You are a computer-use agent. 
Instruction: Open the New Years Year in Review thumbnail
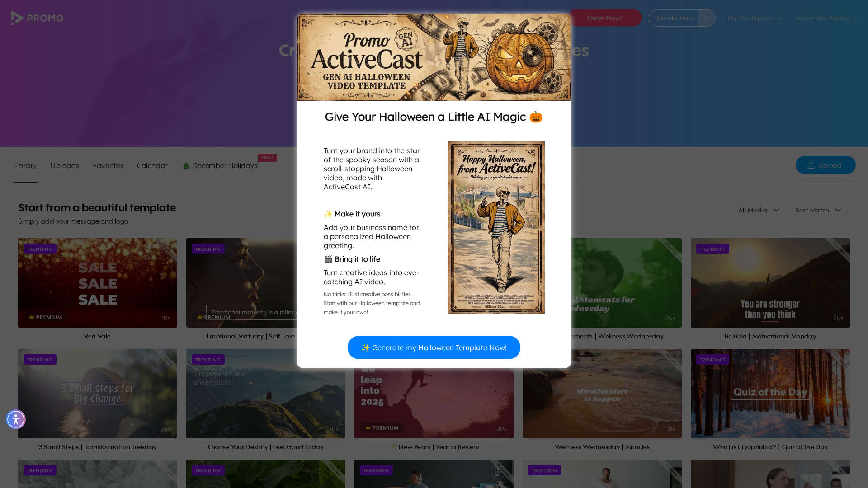click(434, 403)
